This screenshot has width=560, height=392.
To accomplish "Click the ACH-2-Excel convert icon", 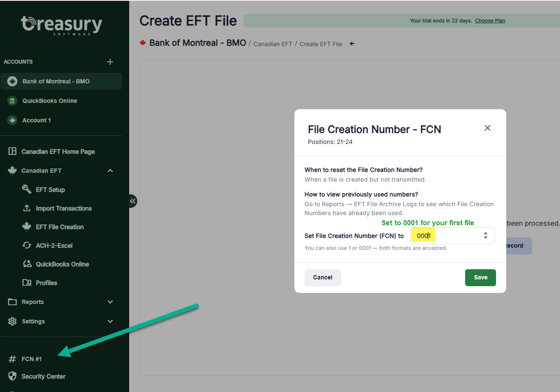I will [27, 245].
